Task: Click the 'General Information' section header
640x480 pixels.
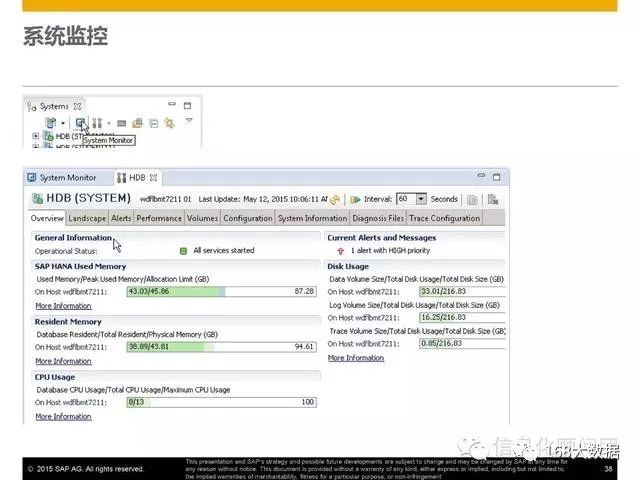Action: pos(73,238)
